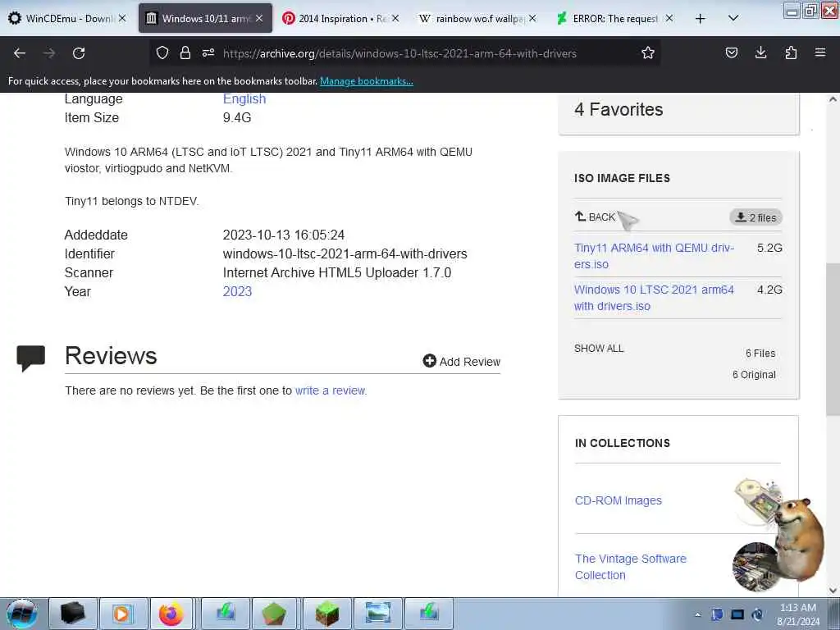This screenshot has height=630, width=840.
Task: Open site permissions icon in address bar
Action: point(208,52)
